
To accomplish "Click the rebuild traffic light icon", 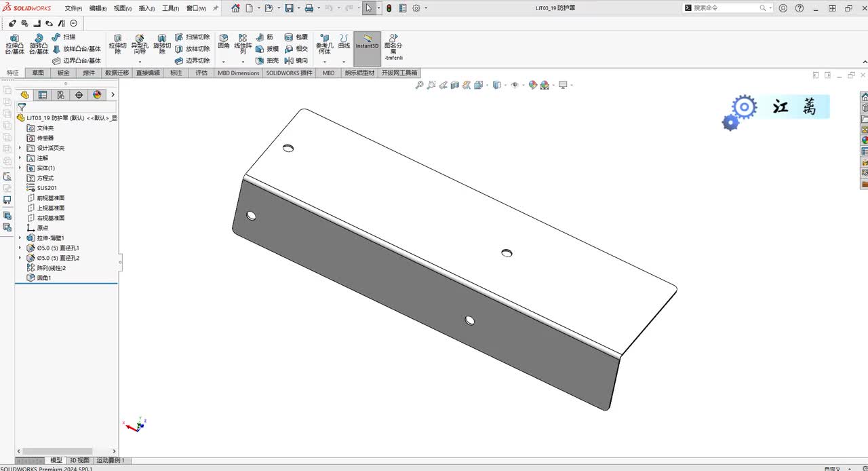I will 389,8.
